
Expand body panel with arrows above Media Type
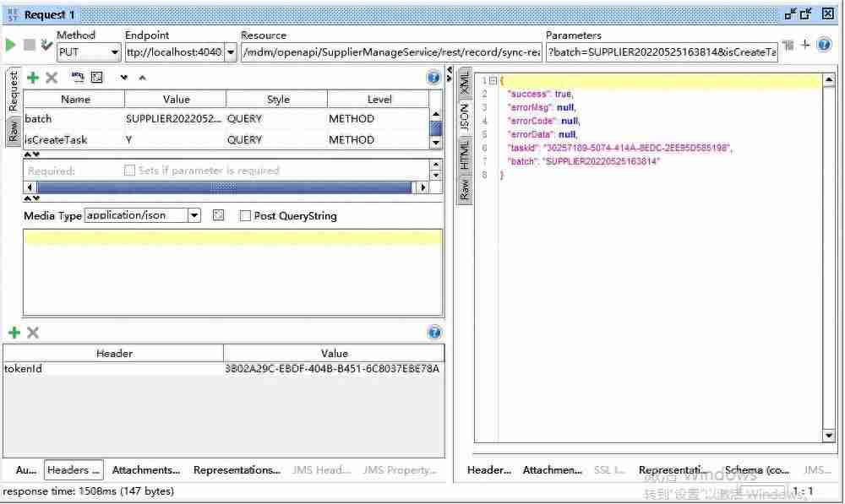coord(32,198)
